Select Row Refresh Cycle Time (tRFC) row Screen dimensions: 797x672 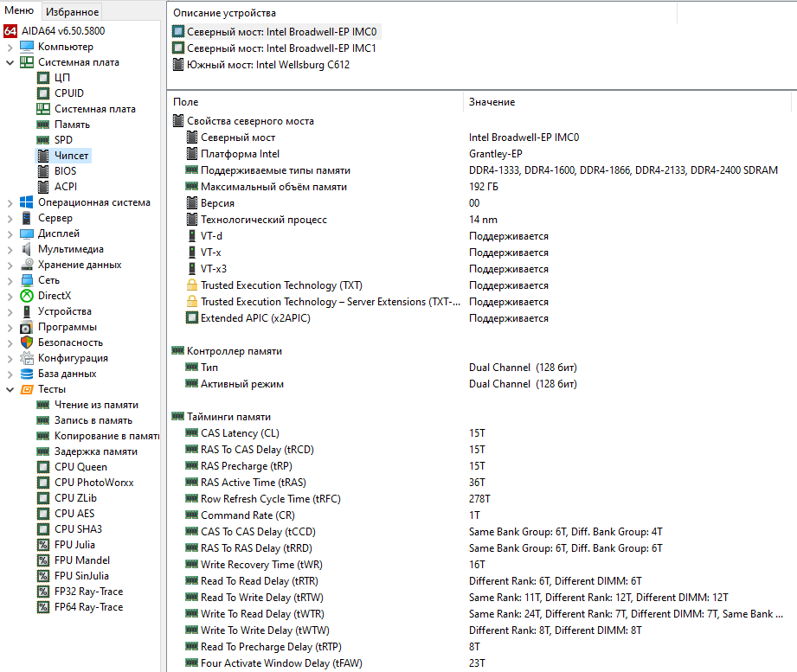coord(481,499)
